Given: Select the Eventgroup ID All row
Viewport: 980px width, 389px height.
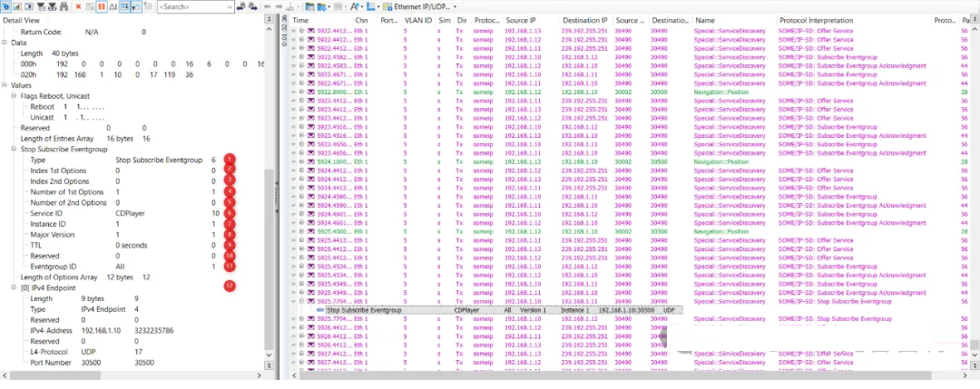Looking at the screenshot, I should pos(122,267).
